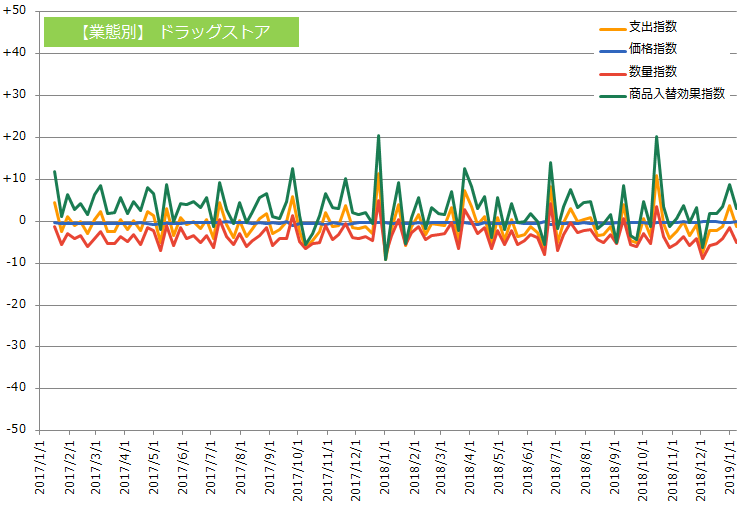Select the 商品入替効果指数 legend label
Screen dimensions: 742x509
coord(677,94)
